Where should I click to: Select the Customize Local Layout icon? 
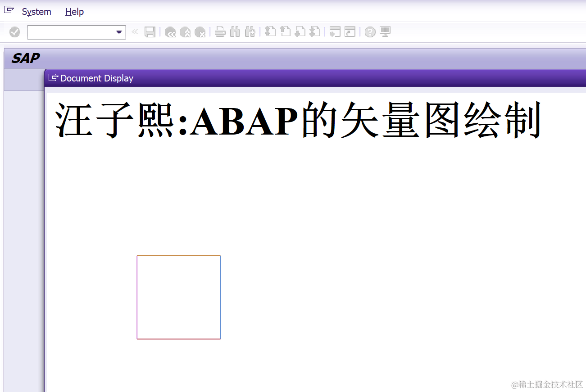coord(385,32)
